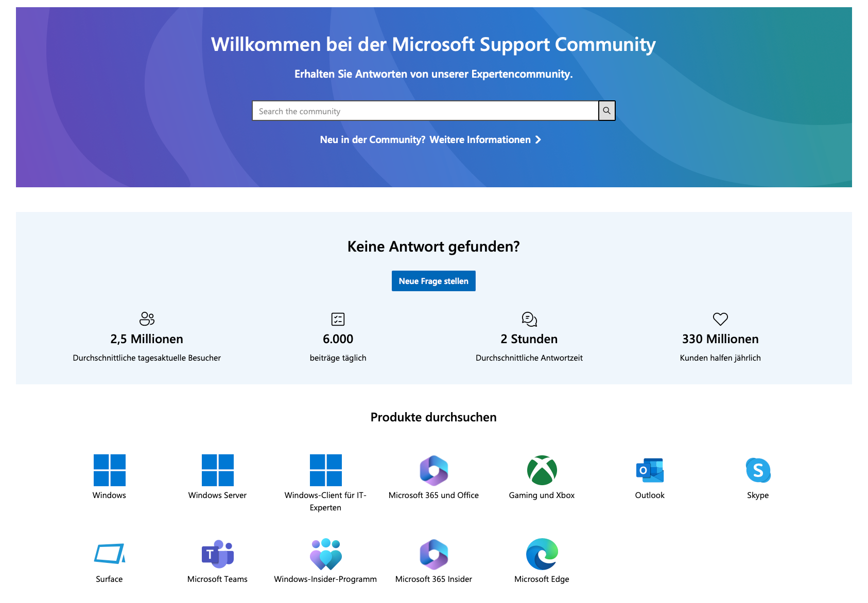Open the Windows-Insider-Programm icon
The image size is (868, 603).
[325, 554]
